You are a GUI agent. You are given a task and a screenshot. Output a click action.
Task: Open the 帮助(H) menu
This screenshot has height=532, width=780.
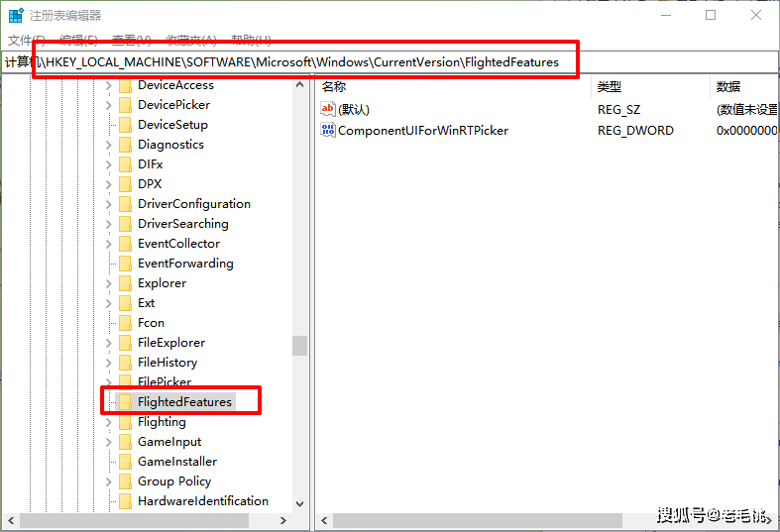tap(252, 40)
